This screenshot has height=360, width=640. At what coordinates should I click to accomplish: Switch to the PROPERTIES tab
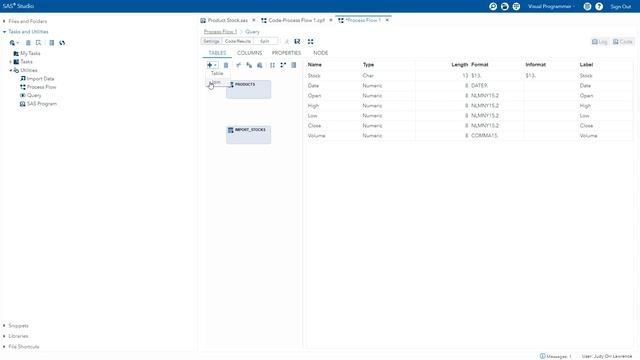click(286, 53)
